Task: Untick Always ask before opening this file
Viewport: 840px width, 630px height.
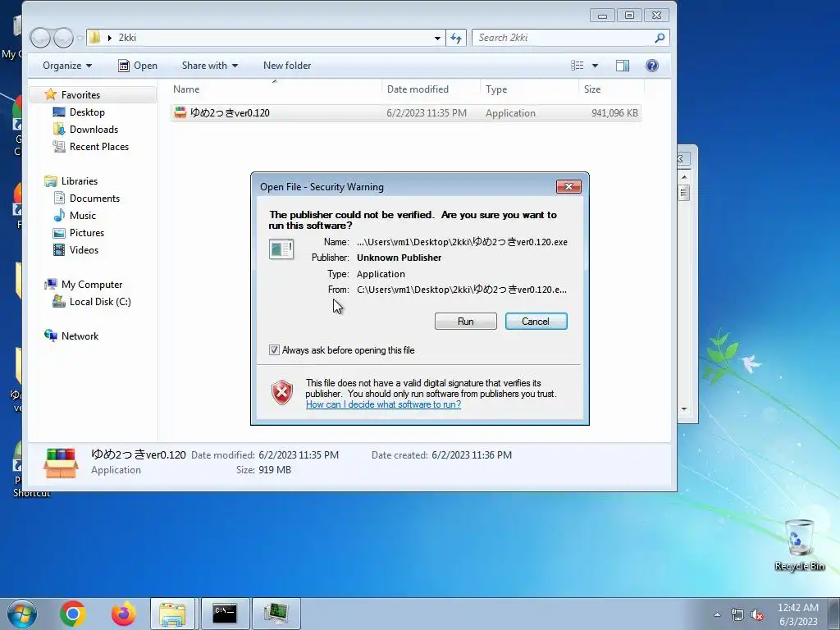Action: coord(274,349)
